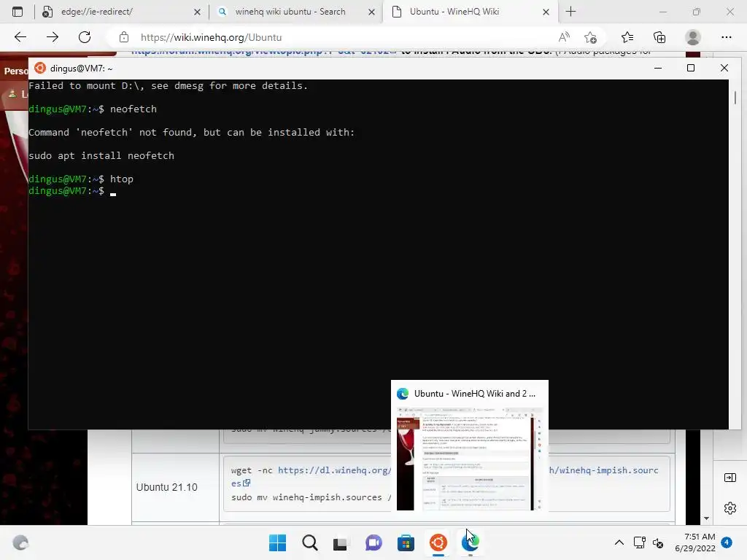Close the winehq wiki ubuntu Search tab
The height and width of the screenshot is (560, 747).
371,12
